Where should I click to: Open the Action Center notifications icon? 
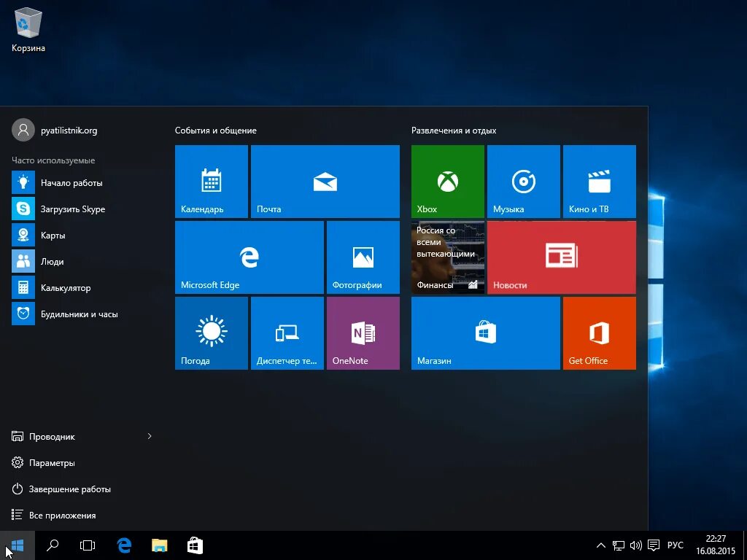pos(654,545)
